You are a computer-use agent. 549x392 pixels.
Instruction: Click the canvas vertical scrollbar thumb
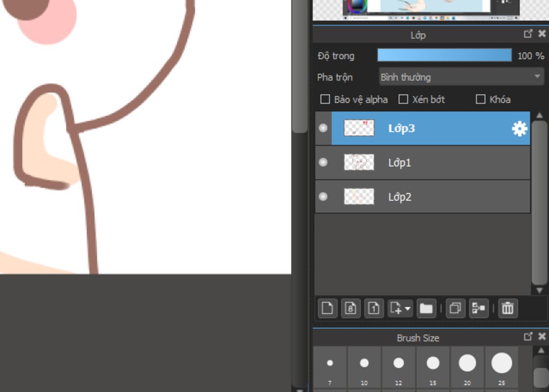coord(300,66)
